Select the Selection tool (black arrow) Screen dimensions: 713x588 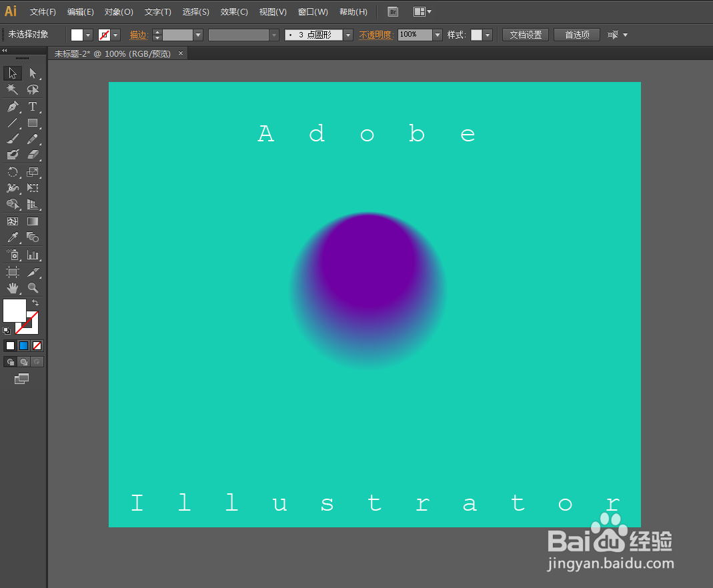click(x=12, y=73)
